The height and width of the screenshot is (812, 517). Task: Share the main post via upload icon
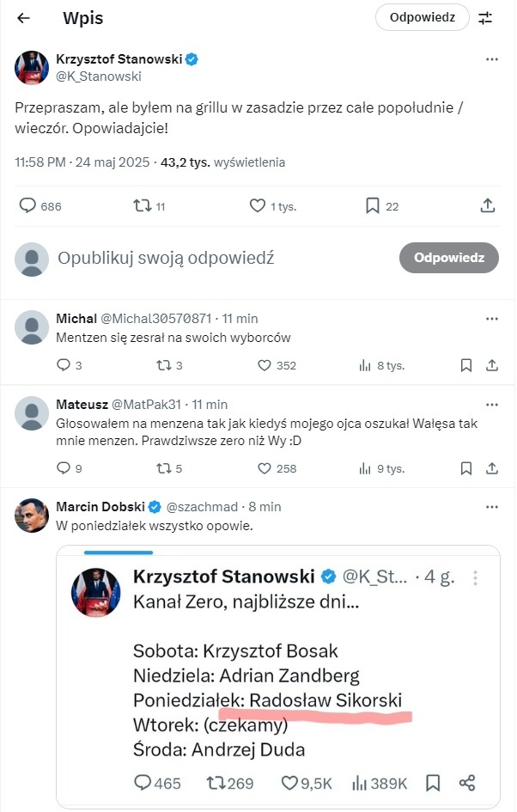pos(487,206)
